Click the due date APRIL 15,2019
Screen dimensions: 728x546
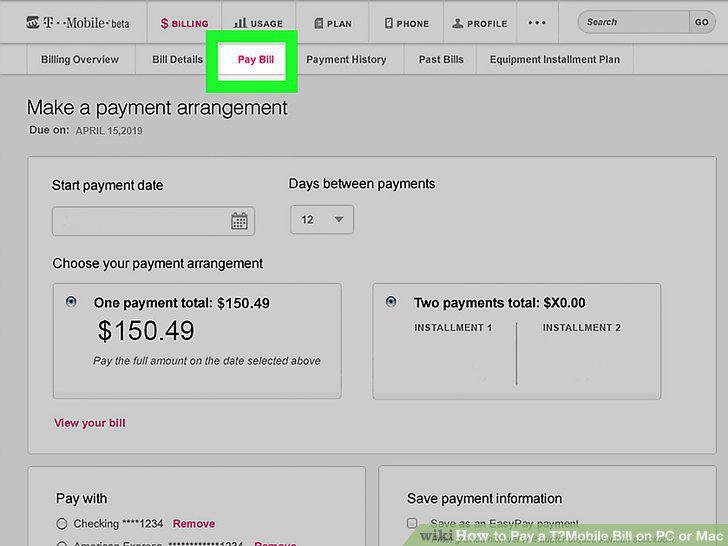pyautogui.click(x=109, y=131)
